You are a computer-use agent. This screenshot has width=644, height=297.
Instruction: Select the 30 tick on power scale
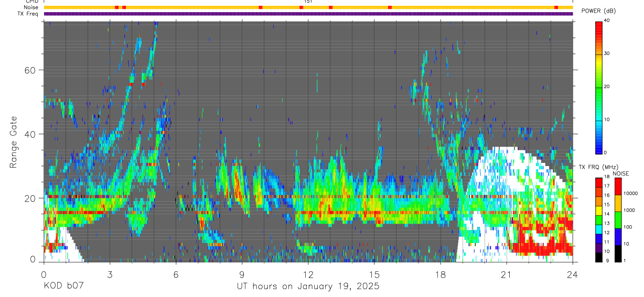pyautogui.click(x=607, y=53)
